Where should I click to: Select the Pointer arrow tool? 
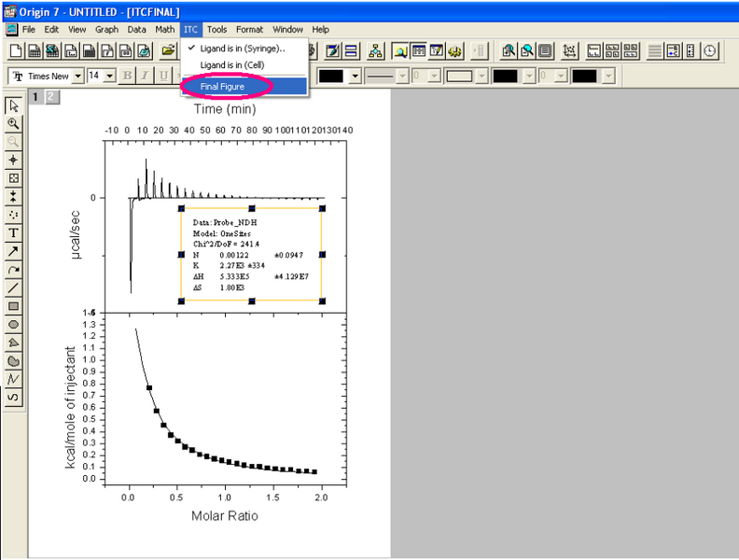[13, 105]
